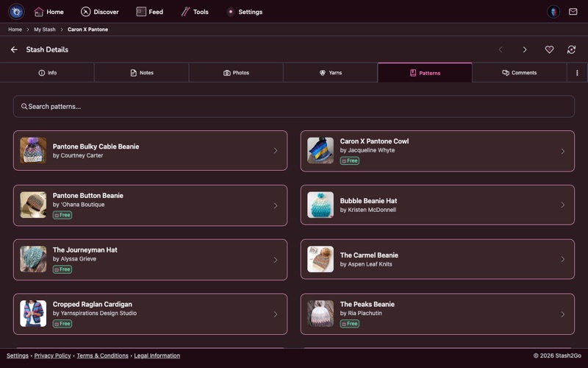Viewport: 588px width, 368px height.
Task: Click the Privacy Policy link
Action: click(x=52, y=356)
